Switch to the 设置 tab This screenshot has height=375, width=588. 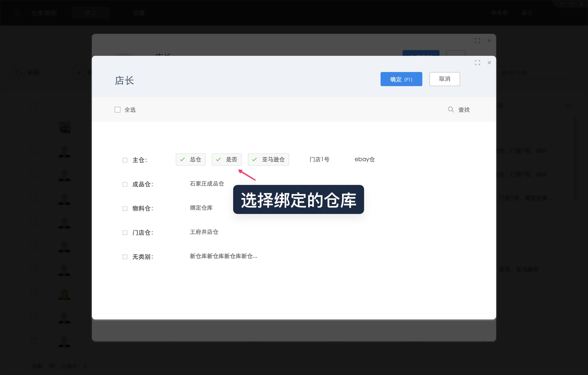coord(139,12)
